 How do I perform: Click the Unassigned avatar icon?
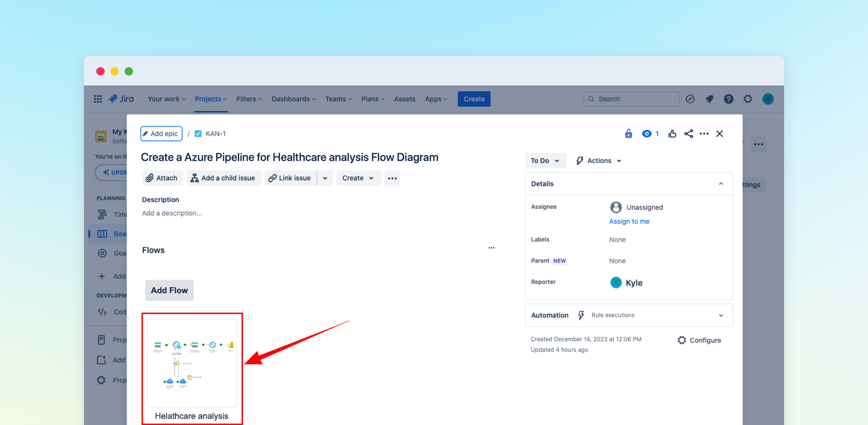click(x=616, y=207)
